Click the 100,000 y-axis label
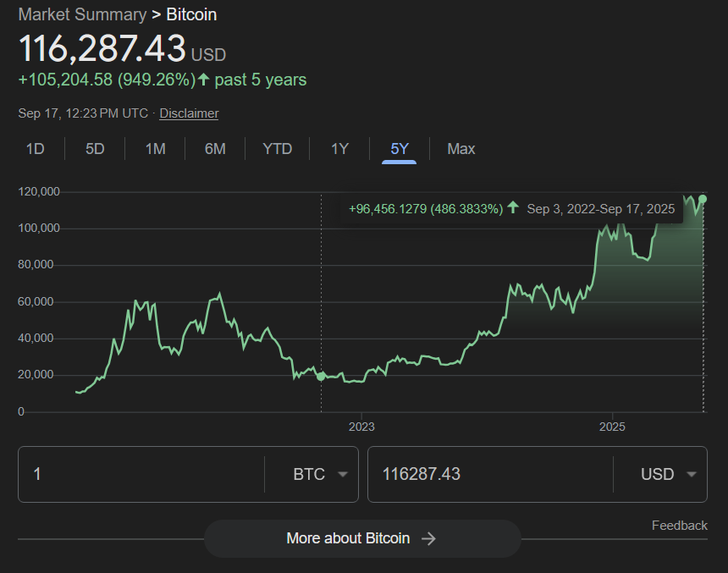The width and height of the screenshot is (728, 573). [x=39, y=228]
